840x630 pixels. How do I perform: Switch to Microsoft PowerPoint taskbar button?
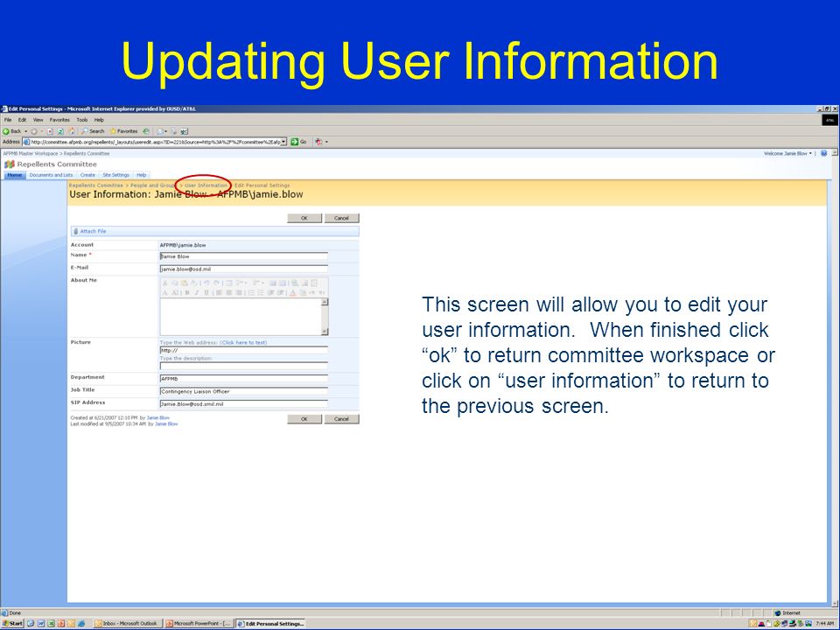coord(199,624)
